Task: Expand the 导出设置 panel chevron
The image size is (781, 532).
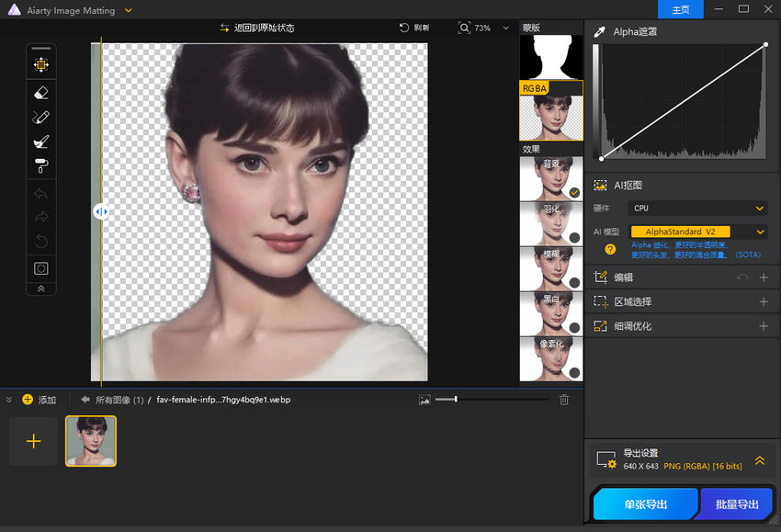Action: 760,460
